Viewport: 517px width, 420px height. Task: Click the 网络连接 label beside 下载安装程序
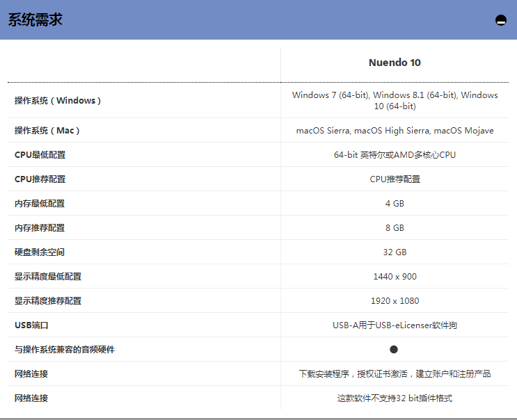pyautogui.click(x=31, y=374)
